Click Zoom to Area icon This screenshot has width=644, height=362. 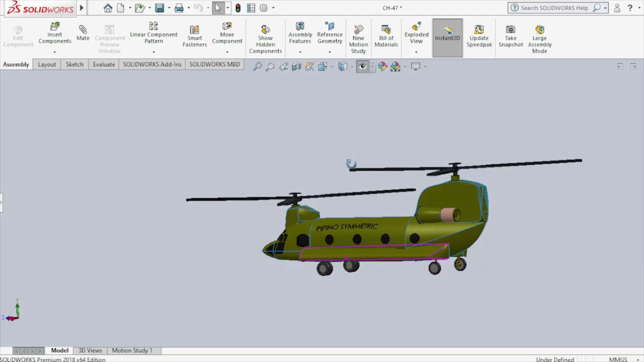270,66
